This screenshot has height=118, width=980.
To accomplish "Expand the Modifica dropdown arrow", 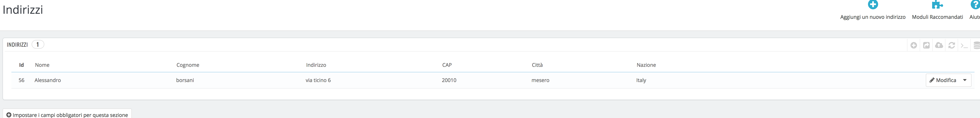I will [965, 80].
